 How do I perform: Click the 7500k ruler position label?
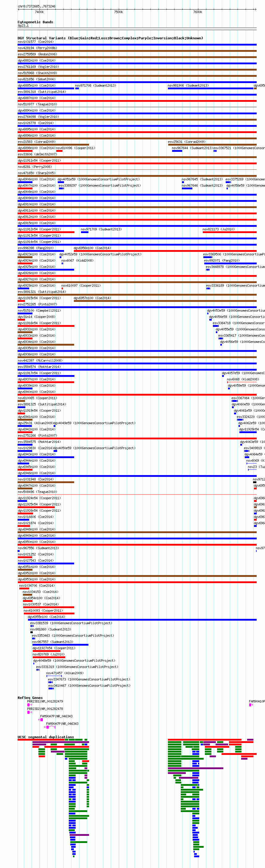click(119, 12)
